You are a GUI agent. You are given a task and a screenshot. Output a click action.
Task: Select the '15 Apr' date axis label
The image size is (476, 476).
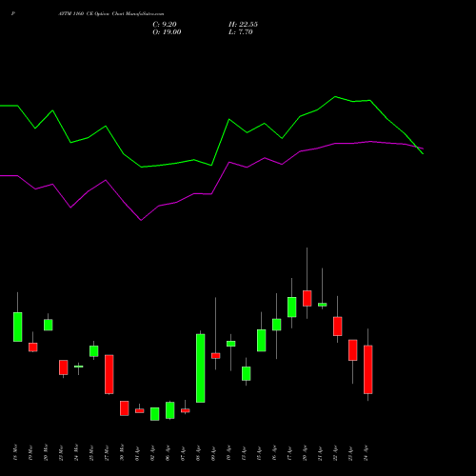tap(259, 453)
